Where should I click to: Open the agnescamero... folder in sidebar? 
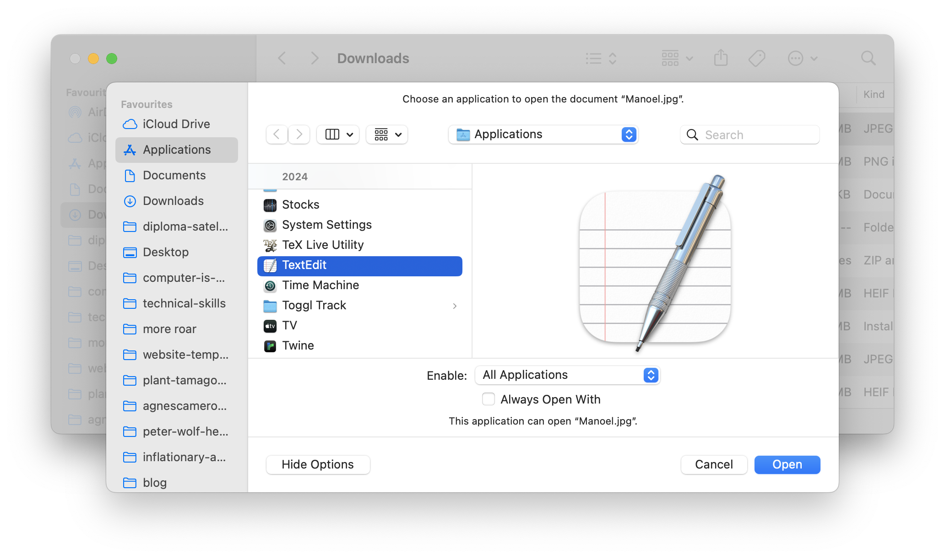click(x=177, y=406)
